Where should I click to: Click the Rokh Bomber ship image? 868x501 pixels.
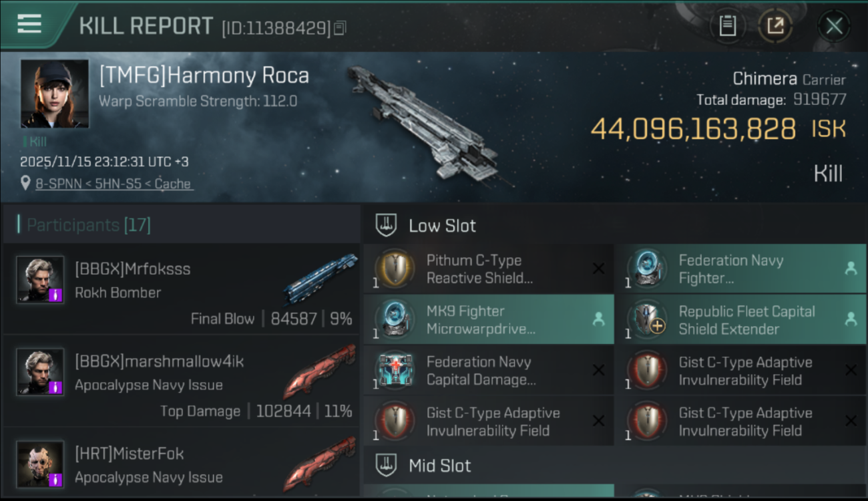tap(320, 278)
